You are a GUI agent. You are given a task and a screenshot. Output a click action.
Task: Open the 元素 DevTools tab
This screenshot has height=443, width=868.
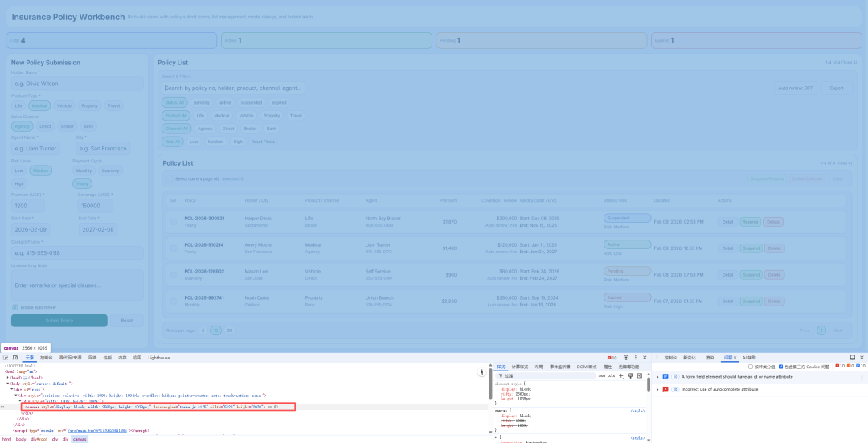tap(30, 358)
